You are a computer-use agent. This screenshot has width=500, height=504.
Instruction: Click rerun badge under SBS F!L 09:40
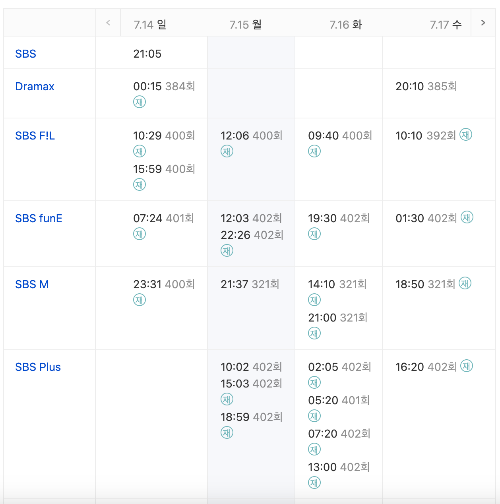(314, 151)
